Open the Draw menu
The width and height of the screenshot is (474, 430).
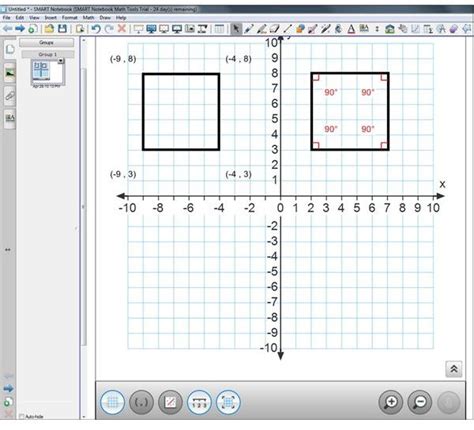point(105,18)
